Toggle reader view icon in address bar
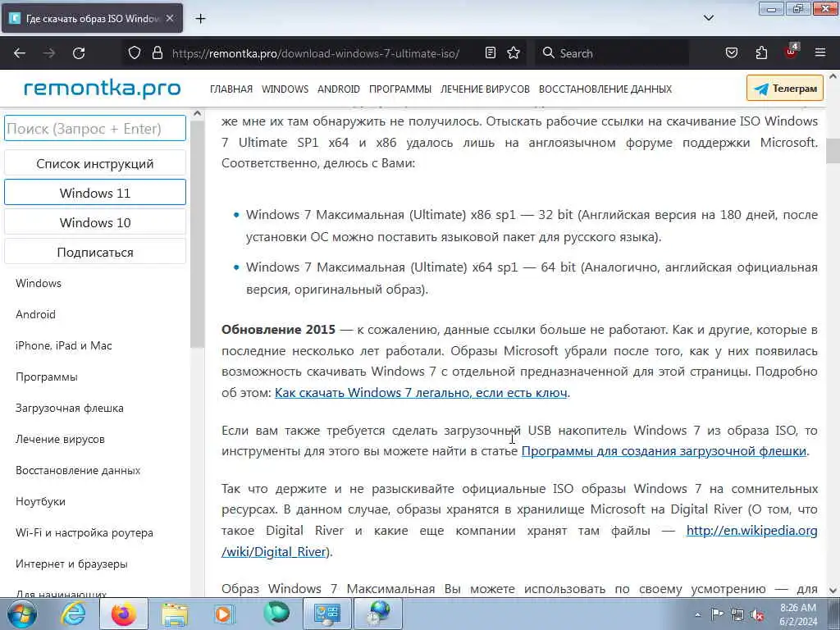This screenshot has height=630, width=840. [491, 53]
